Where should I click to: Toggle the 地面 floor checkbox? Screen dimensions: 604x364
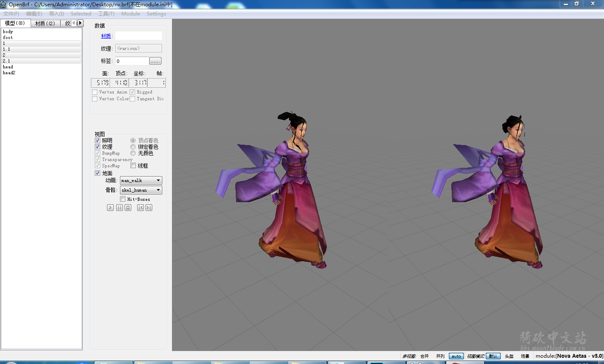[x=97, y=173]
